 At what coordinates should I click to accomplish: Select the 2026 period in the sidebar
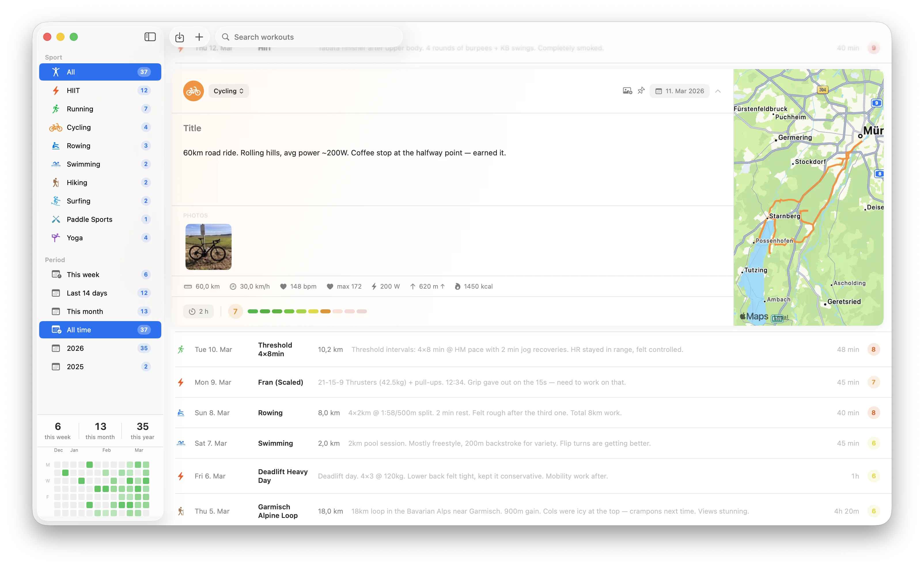(100, 348)
